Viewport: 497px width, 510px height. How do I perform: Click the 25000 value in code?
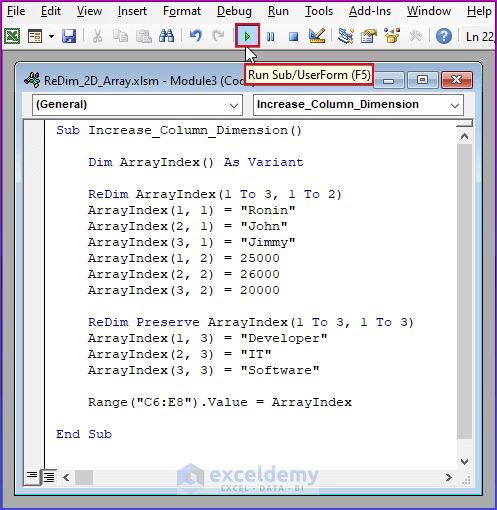click(260, 258)
